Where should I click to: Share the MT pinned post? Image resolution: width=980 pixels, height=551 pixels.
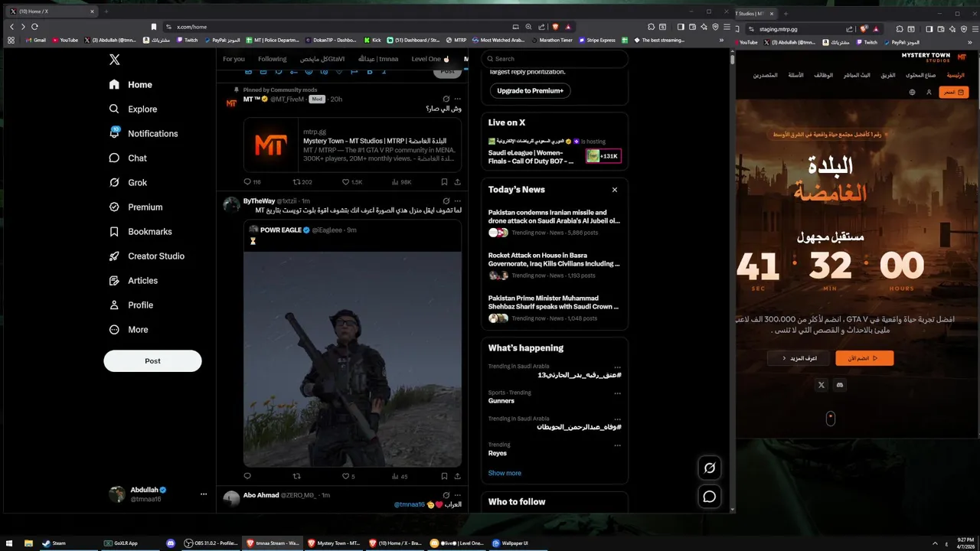[x=457, y=182]
